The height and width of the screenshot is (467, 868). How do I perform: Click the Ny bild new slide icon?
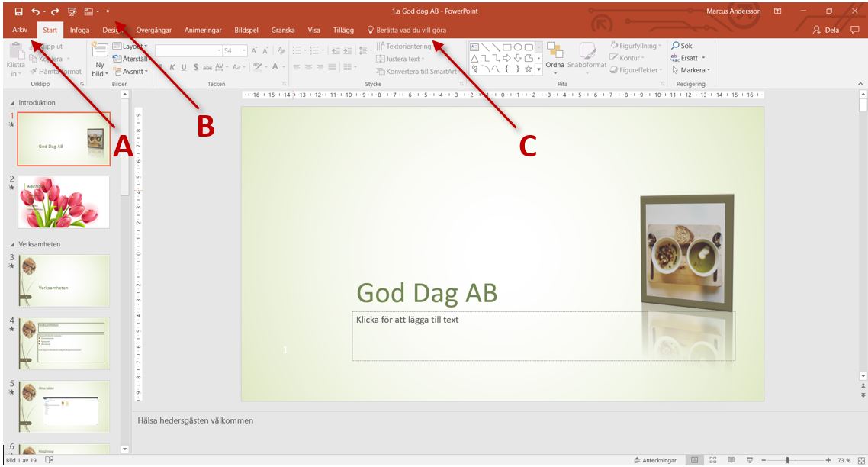tap(100, 50)
